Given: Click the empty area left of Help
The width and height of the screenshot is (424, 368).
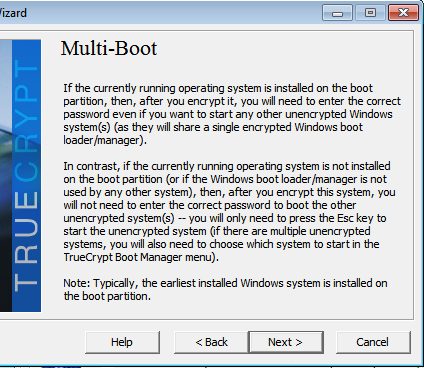Looking at the screenshot, I should pyautogui.click(x=42, y=342).
